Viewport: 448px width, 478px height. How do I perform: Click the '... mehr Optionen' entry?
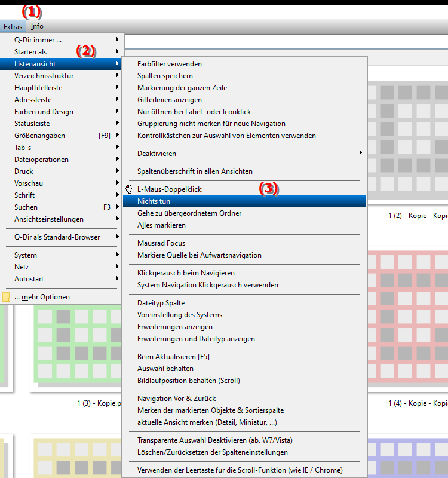tap(61, 297)
